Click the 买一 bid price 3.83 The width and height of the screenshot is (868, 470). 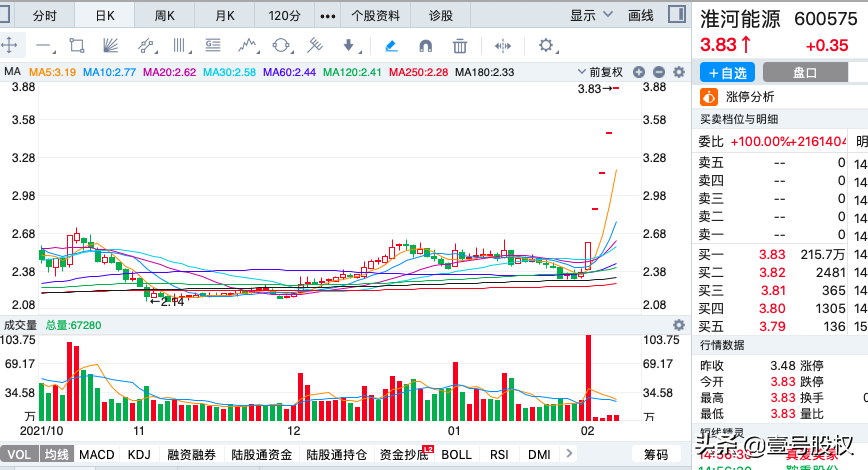click(772, 254)
